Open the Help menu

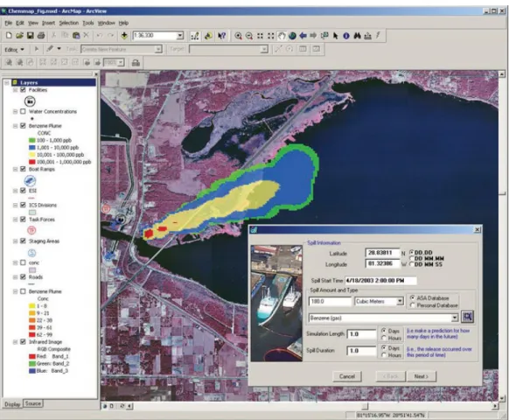coord(123,23)
